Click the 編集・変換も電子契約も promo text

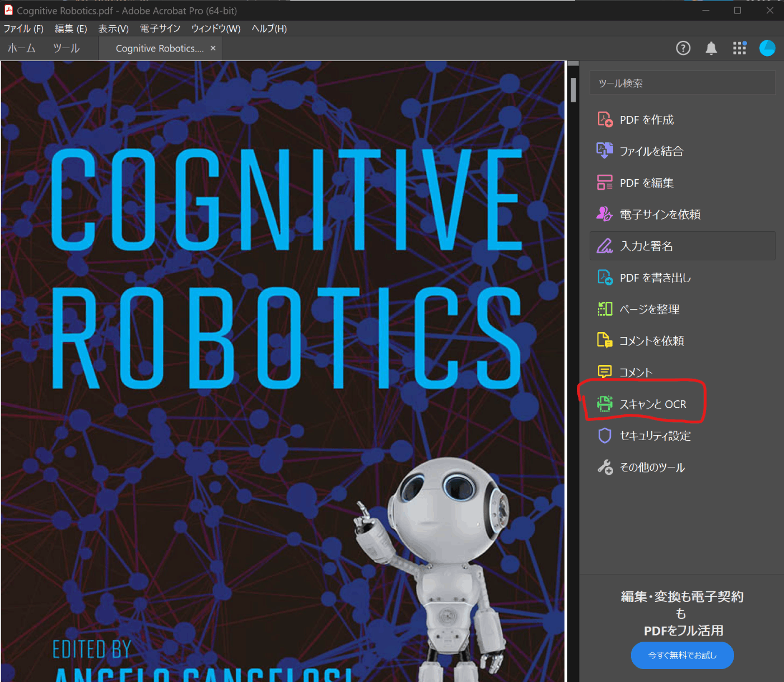tap(682, 605)
